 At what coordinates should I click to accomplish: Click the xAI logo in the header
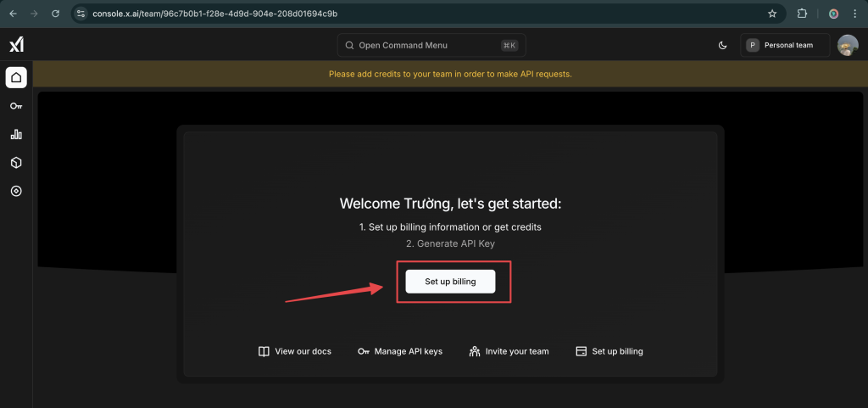(16, 46)
